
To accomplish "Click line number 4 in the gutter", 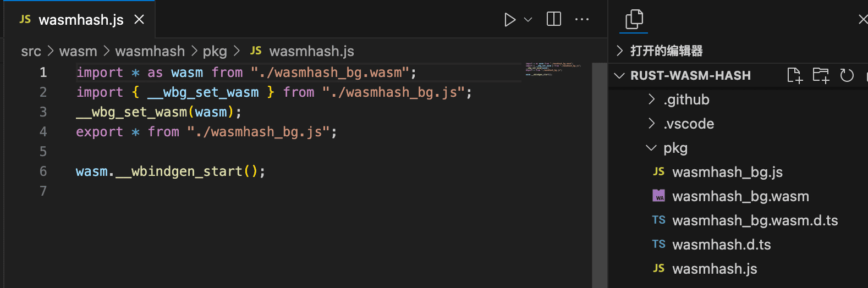I will click(x=43, y=132).
